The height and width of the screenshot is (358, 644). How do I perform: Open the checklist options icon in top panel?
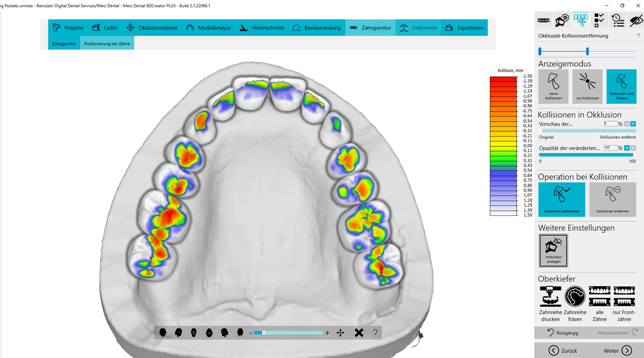599,20
